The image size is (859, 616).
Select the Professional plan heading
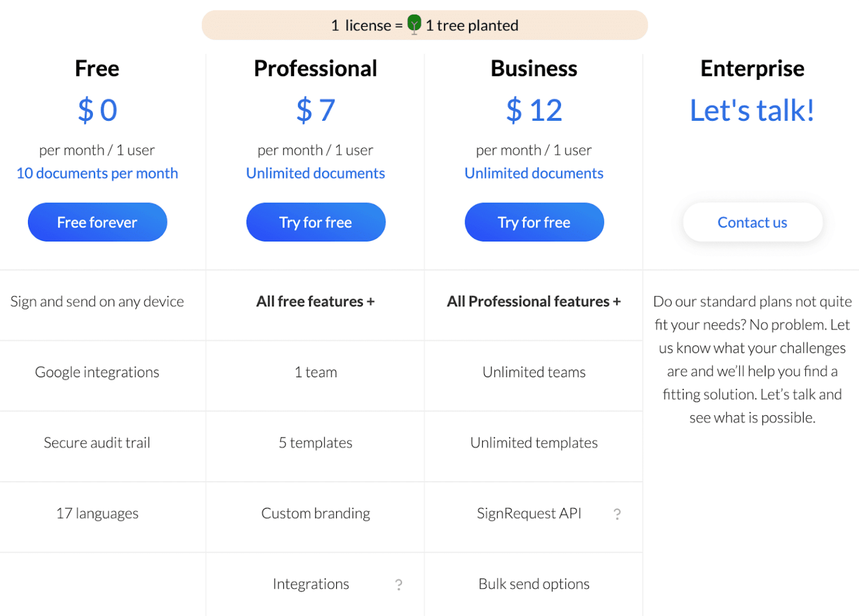pos(315,68)
